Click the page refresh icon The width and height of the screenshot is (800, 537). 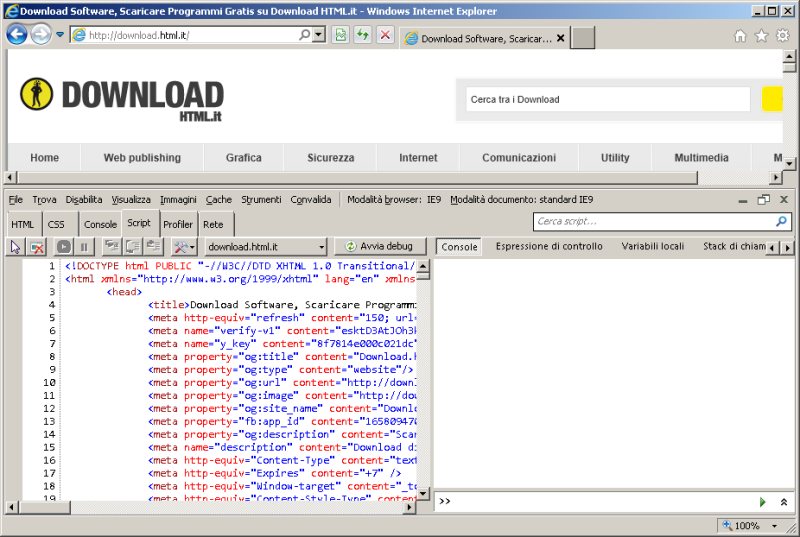click(362, 35)
